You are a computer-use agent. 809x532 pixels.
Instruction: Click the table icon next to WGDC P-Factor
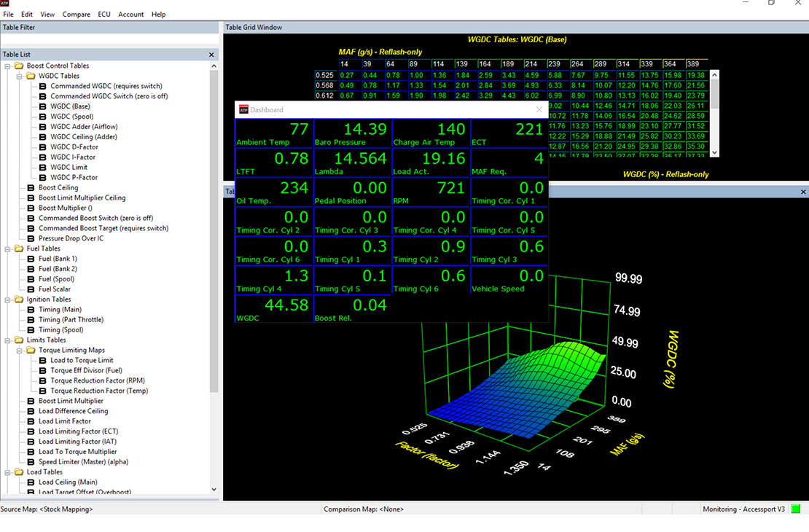click(43, 178)
